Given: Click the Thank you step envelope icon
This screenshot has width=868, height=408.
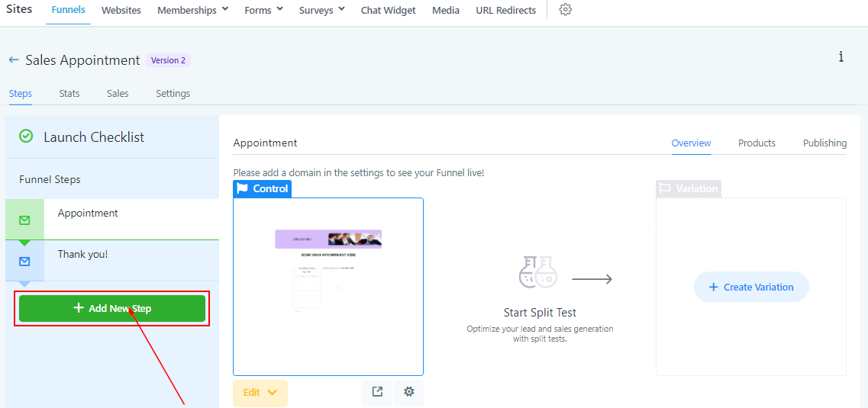Looking at the screenshot, I should click(x=24, y=262).
